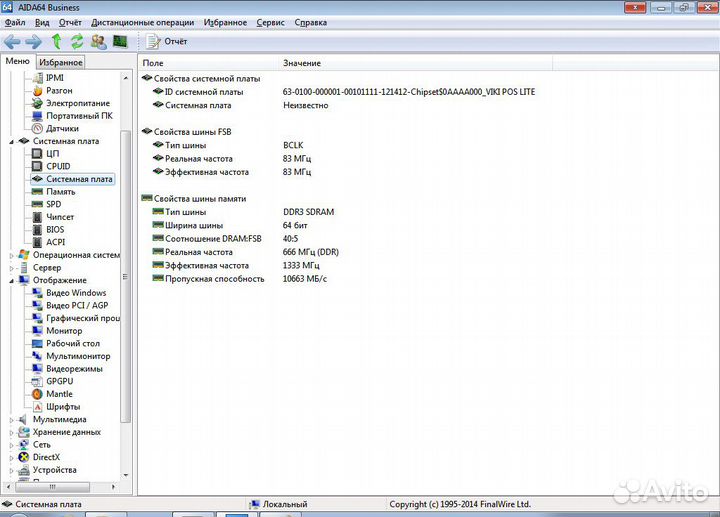Screen dimensions: 720x517
Task: Click the Свойства шины FSB heading
Action: click(192, 132)
